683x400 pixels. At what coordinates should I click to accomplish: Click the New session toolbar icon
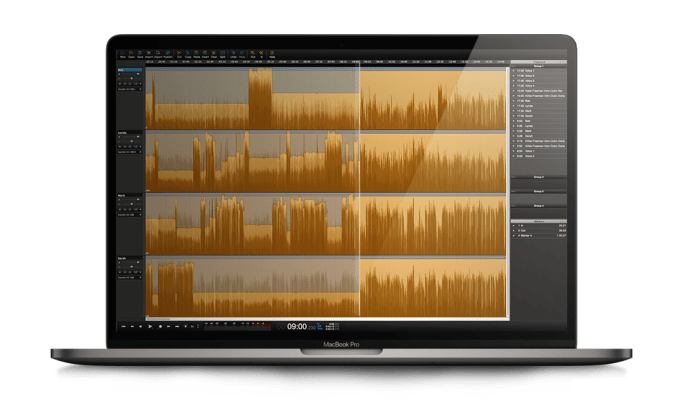click(x=122, y=54)
